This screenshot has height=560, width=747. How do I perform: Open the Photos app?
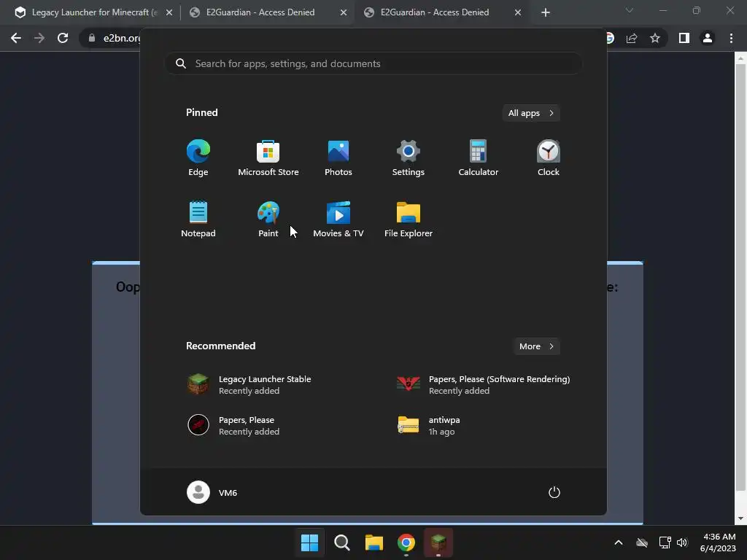pyautogui.click(x=338, y=158)
